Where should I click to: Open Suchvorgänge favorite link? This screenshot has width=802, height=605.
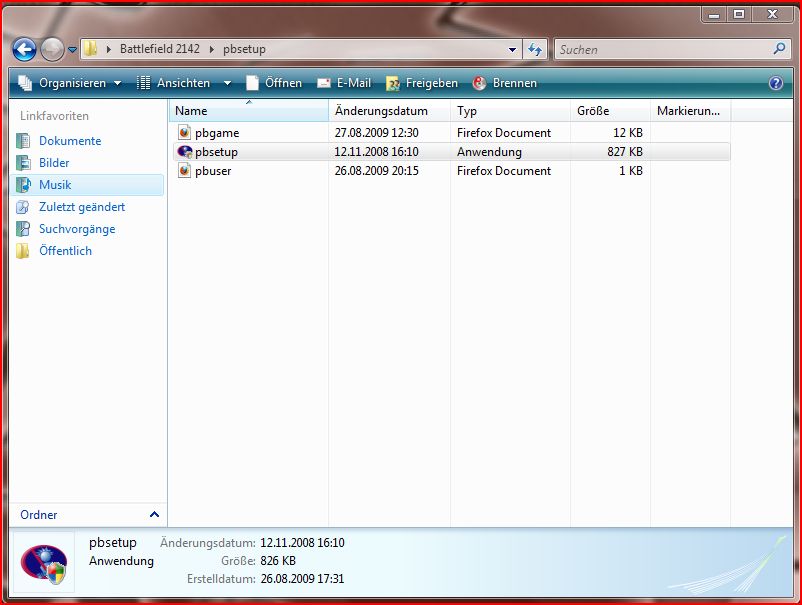click(x=77, y=229)
